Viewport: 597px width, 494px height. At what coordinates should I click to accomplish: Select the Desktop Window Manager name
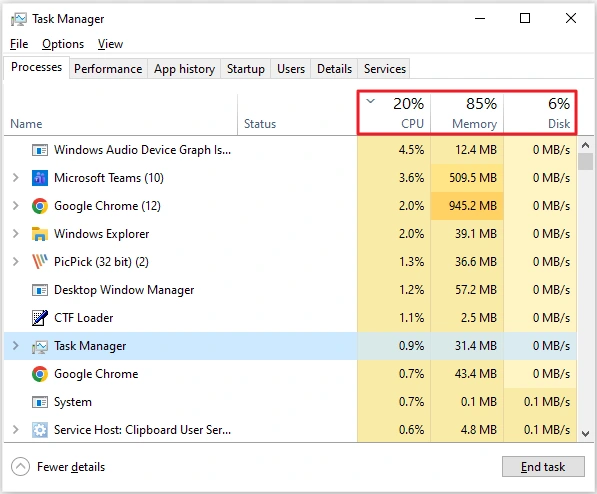pyautogui.click(x=124, y=290)
